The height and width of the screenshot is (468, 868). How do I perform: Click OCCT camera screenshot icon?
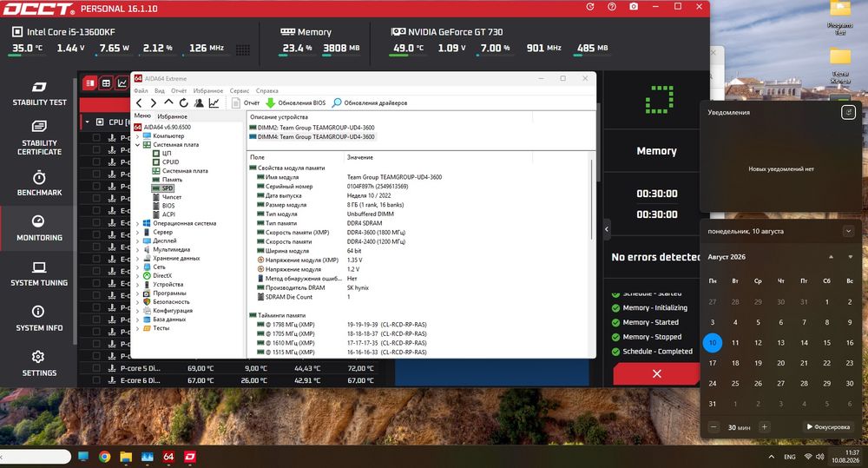tap(634, 7)
